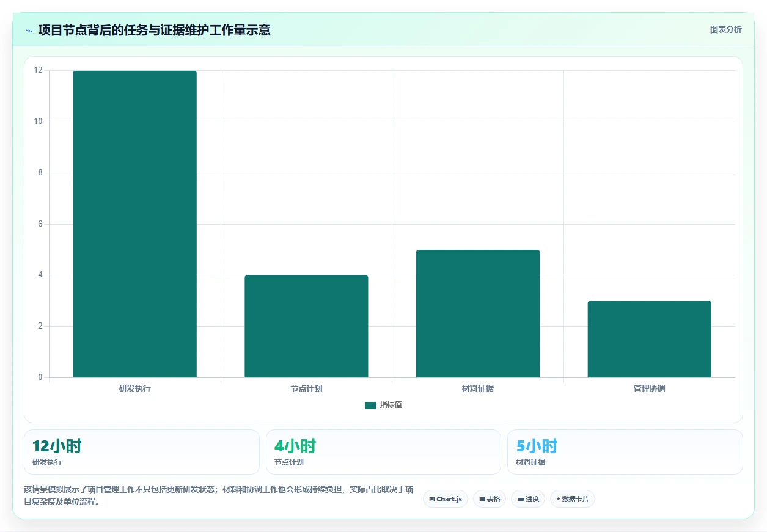Select the 12小时 研发执行 data card

coord(142,452)
